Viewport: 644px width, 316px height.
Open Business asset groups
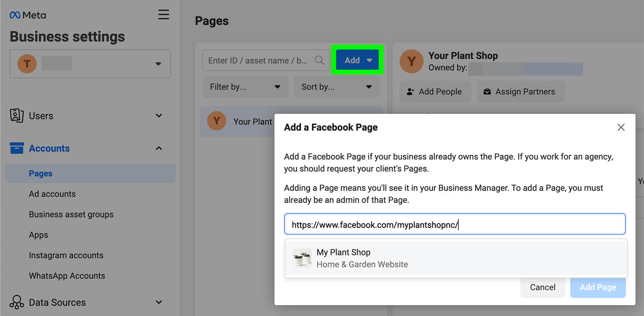coord(71,215)
